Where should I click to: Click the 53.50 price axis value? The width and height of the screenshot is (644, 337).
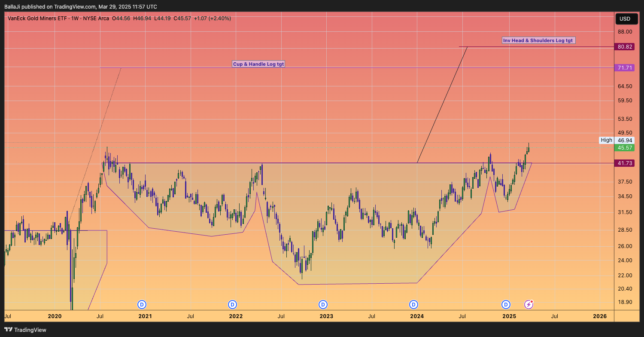pyautogui.click(x=625, y=119)
